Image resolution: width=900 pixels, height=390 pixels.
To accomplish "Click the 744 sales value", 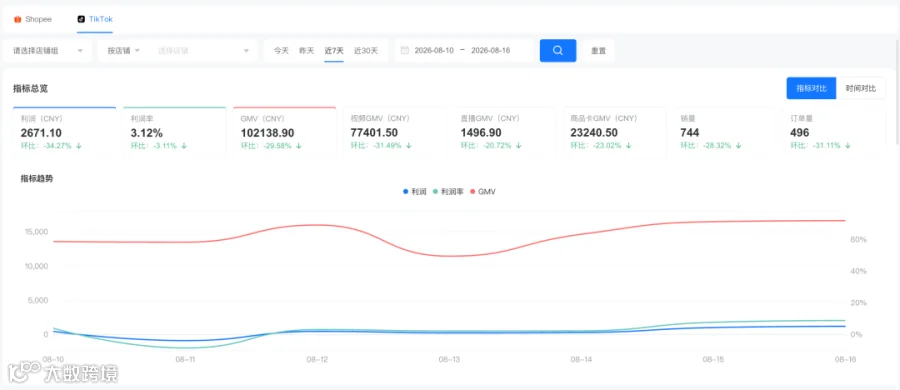I will tap(690, 133).
